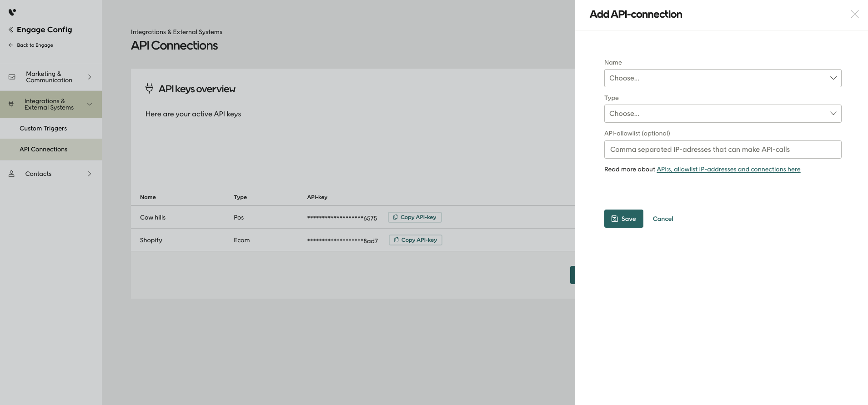
Task: Click the back arrow icon next to Back to Engage
Action: coord(10,45)
